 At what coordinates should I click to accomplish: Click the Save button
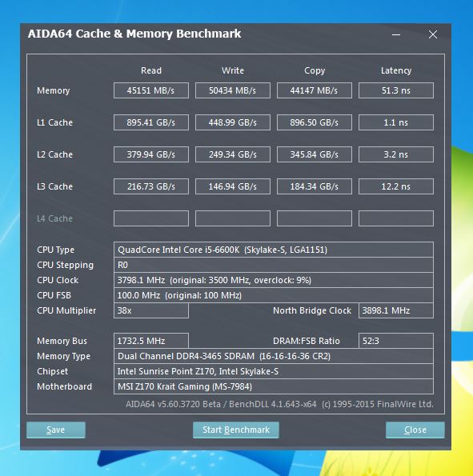coord(56,430)
